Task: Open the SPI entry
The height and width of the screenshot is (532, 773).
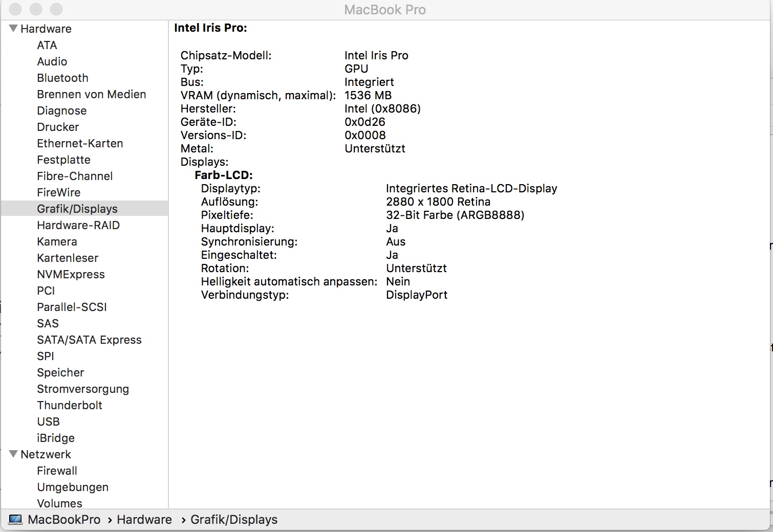Action: pyautogui.click(x=45, y=356)
